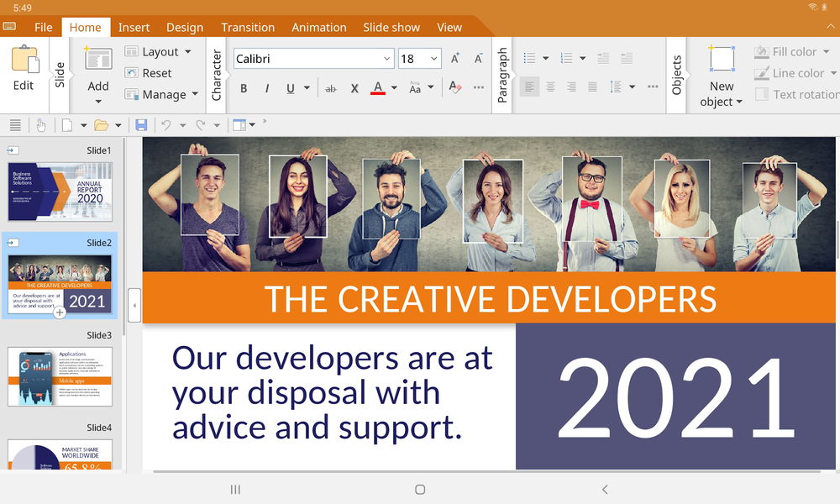Open the Insert ribbon tab

134,27
